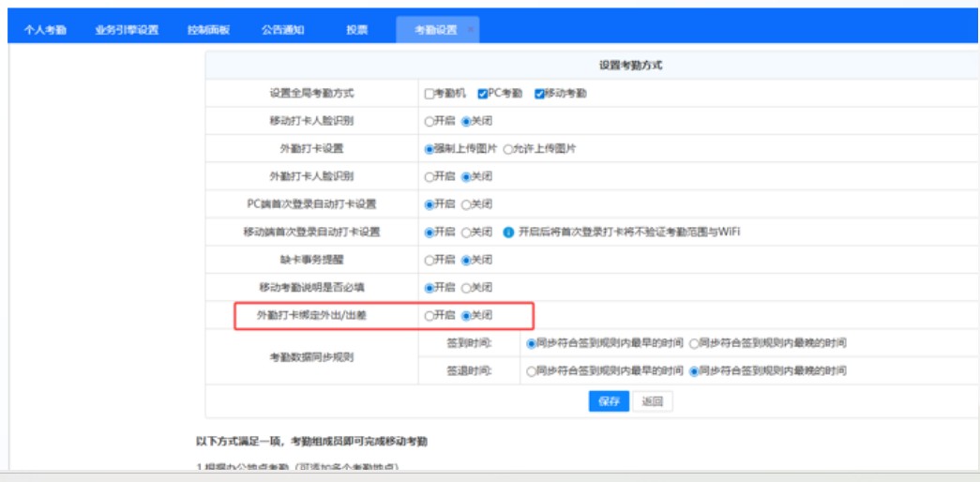Select 开启 for 外勤打卡人脸识别
980x482 pixels.
430,176
